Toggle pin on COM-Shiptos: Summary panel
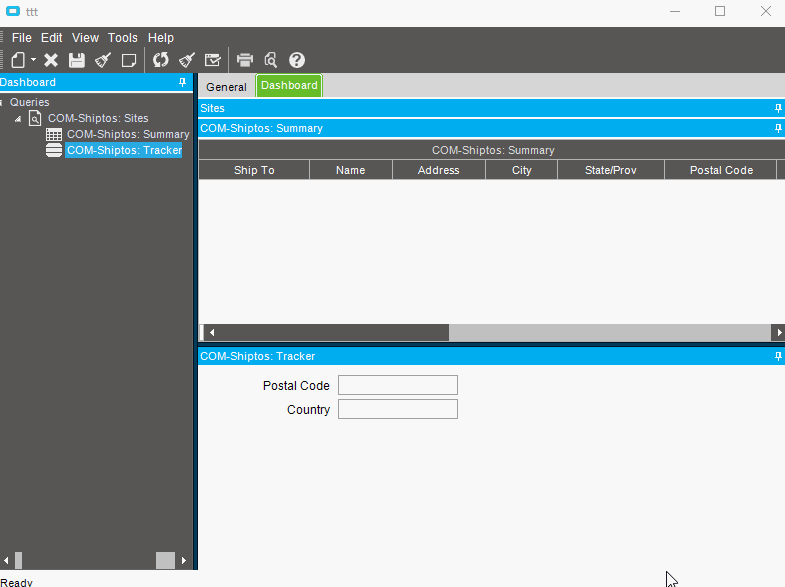The height and width of the screenshot is (587, 785). click(x=778, y=128)
